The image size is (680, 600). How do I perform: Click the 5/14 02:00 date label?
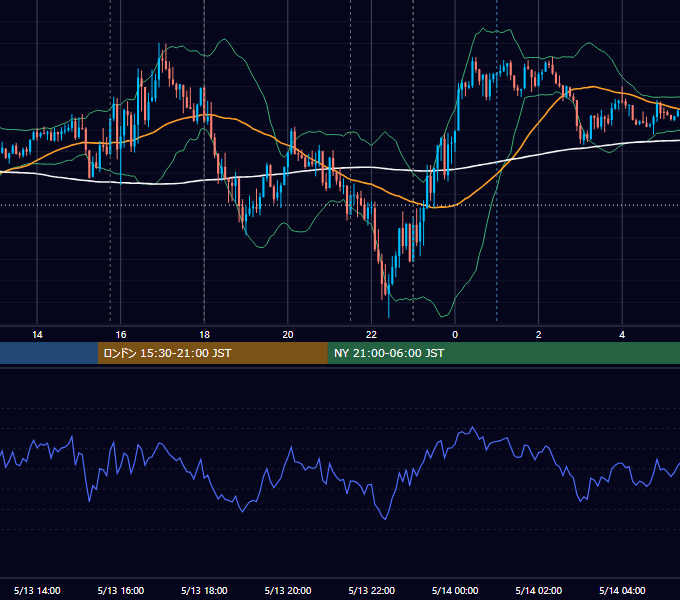539,590
